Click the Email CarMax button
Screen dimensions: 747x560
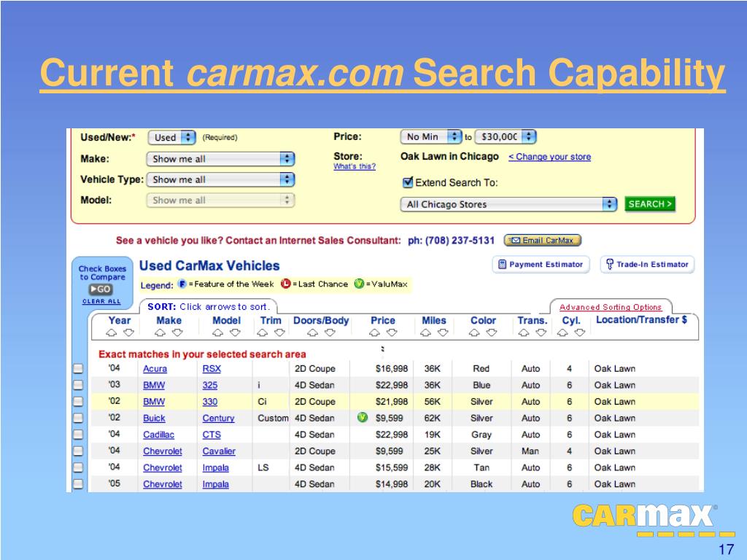543,241
